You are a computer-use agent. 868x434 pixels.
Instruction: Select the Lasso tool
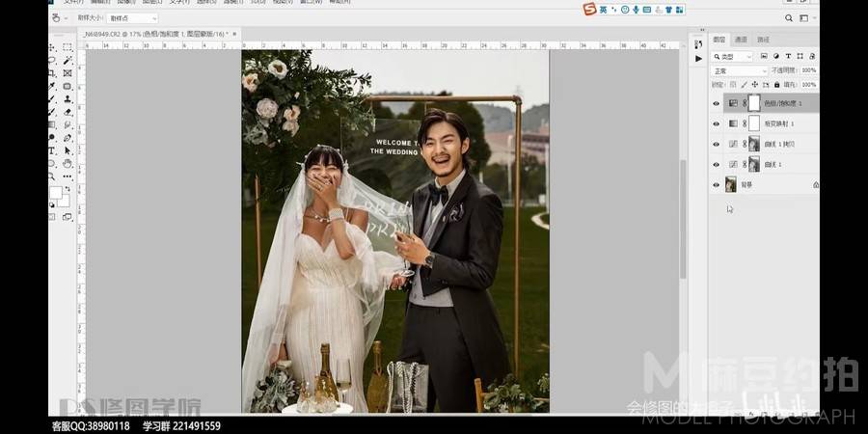pos(52,61)
